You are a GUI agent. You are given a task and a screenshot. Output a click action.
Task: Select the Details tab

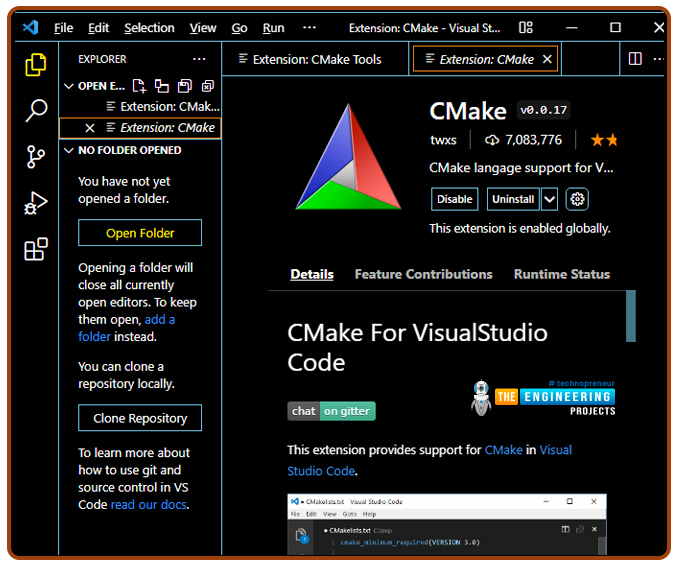312,274
